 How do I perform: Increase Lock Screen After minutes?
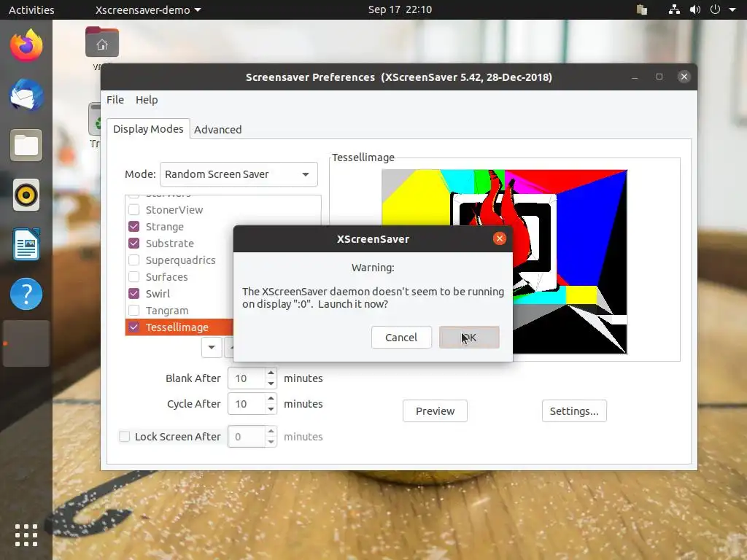click(x=271, y=431)
